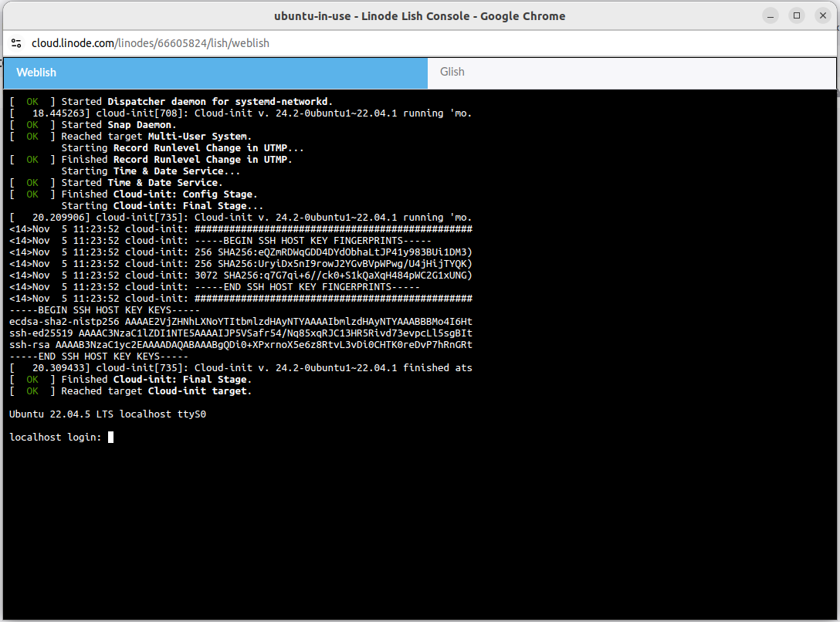
Task: Click the ssh-rsa host key line
Action: pos(232,344)
